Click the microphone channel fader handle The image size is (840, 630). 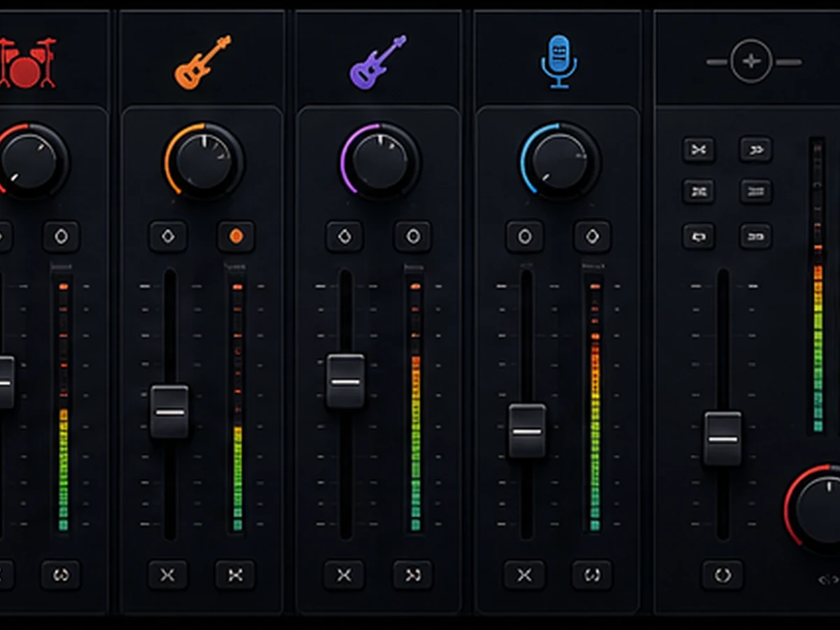click(527, 430)
